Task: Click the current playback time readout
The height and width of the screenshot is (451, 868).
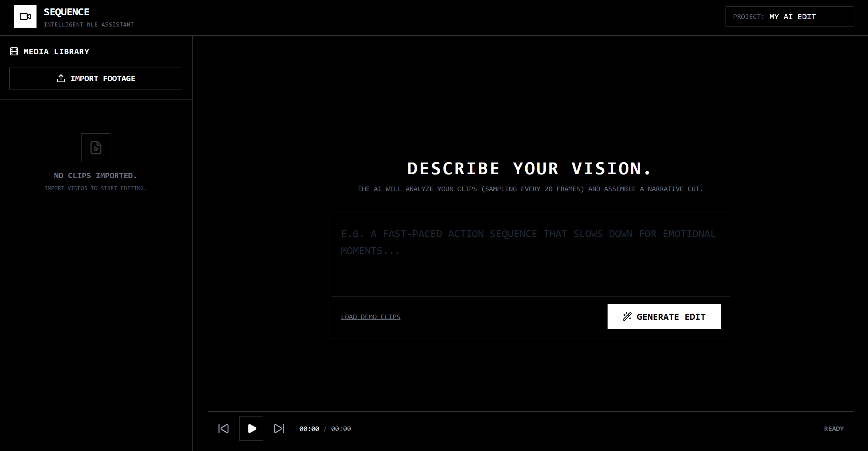Action: click(x=309, y=429)
